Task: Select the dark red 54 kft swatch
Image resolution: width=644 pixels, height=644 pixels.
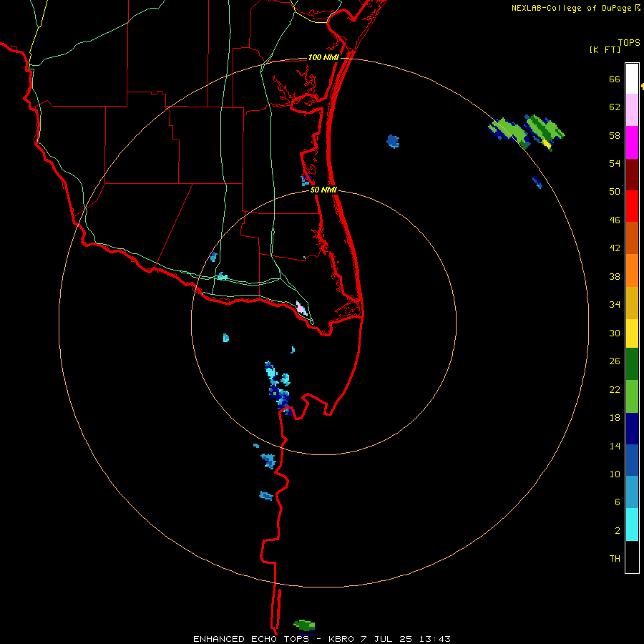Action: [632, 175]
